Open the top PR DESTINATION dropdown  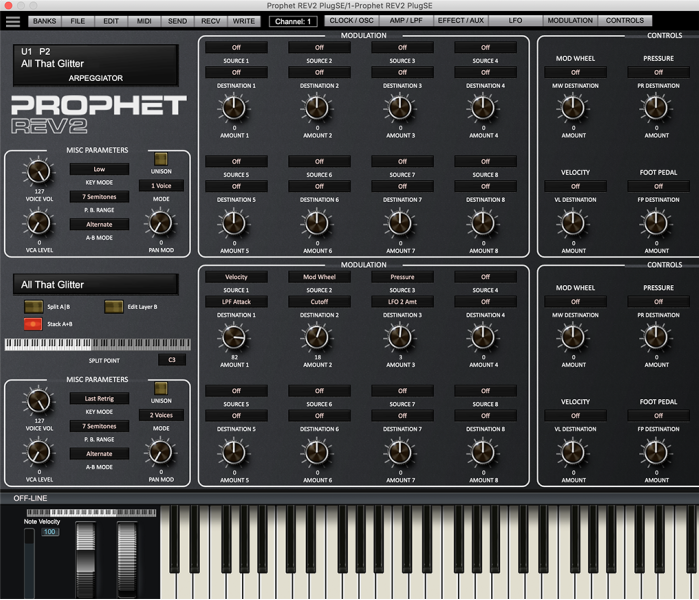point(658,72)
